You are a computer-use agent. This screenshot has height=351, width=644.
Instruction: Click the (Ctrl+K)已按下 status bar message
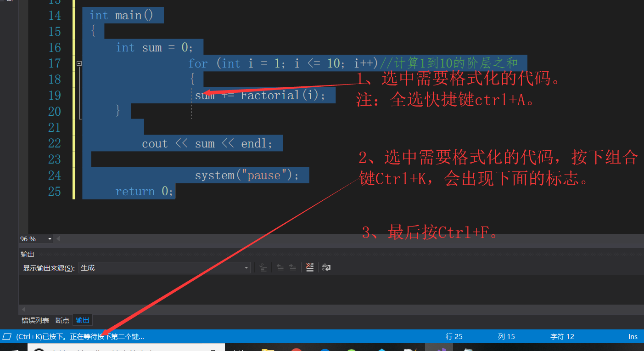pos(80,336)
